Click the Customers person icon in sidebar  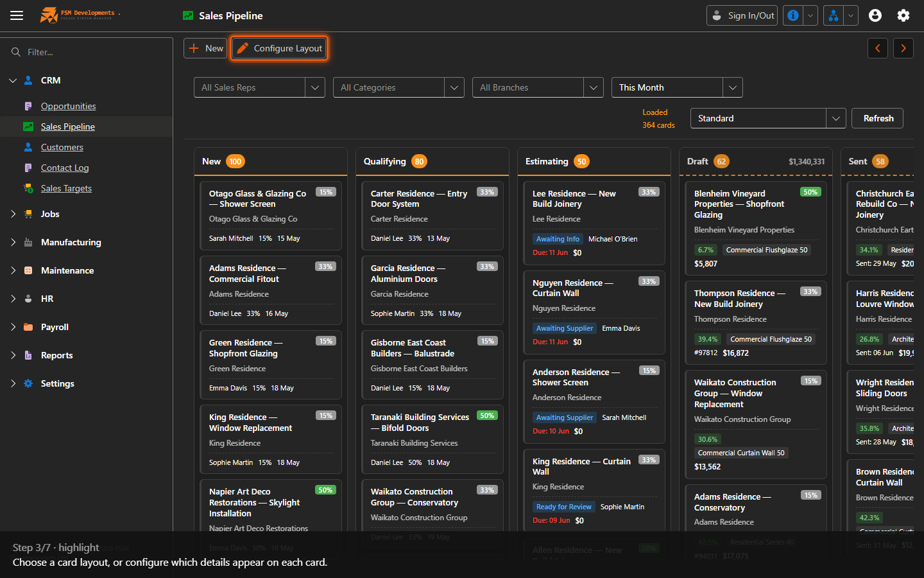coord(28,147)
